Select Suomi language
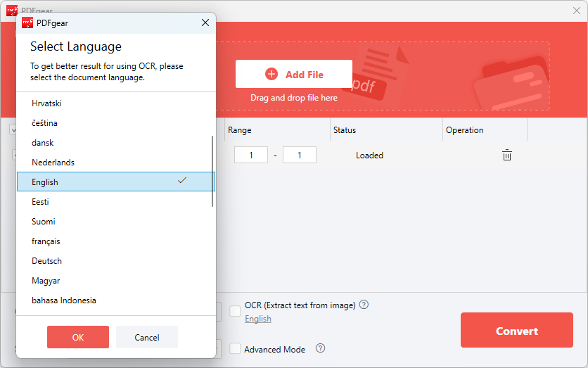This screenshot has height=368, width=588. tap(116, 222)
